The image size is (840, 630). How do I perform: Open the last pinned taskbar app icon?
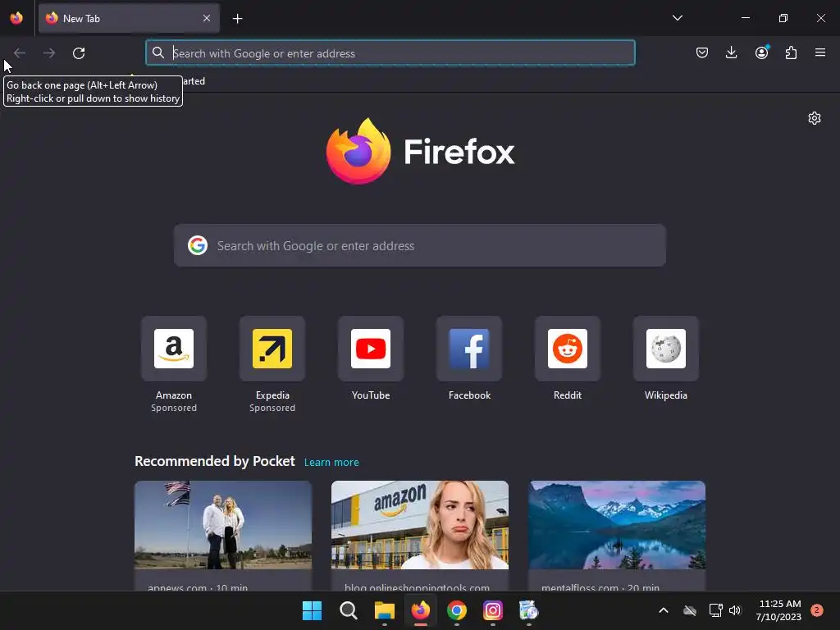(529, 610)
